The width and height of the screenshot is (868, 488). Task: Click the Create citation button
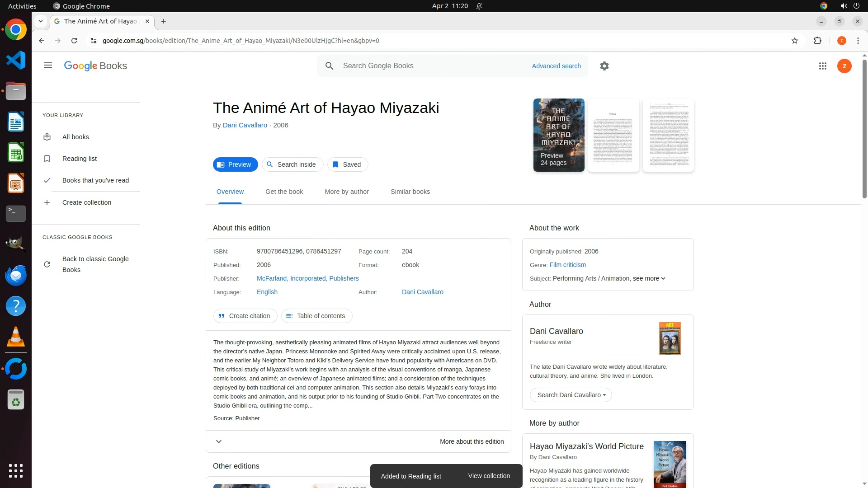[245, 316]
